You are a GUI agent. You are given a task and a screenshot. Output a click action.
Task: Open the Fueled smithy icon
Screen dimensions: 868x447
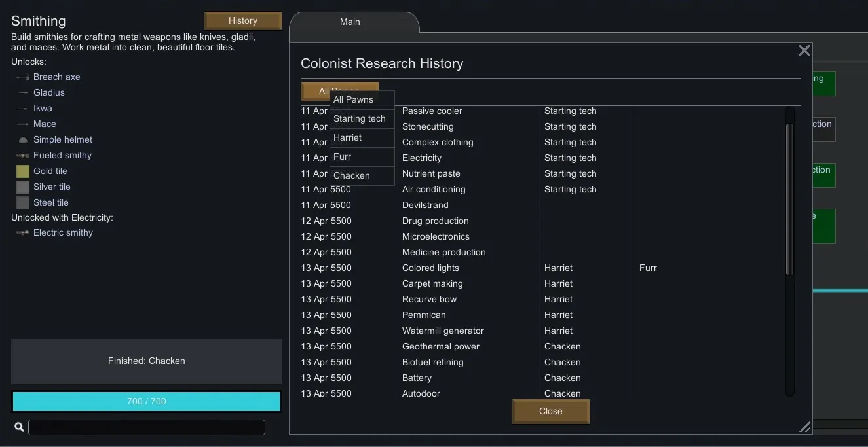point(23,156)
